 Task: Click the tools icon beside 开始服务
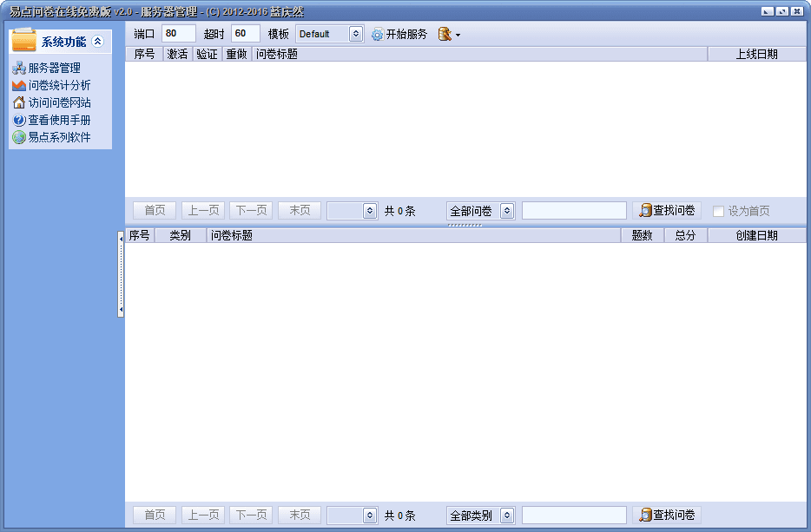(445, 35)
